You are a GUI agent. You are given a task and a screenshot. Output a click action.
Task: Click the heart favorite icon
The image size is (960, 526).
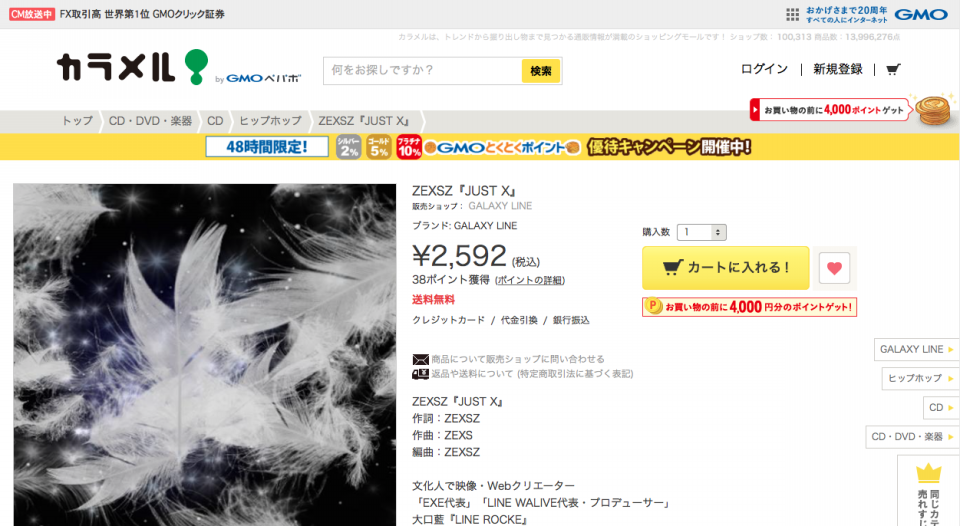(x=834, y=268)
